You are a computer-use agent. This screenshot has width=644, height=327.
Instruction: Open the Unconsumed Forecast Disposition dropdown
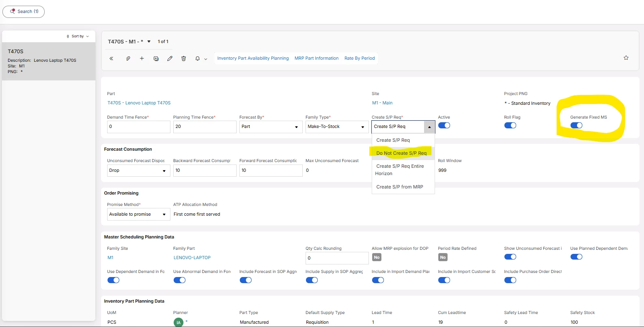138,171
